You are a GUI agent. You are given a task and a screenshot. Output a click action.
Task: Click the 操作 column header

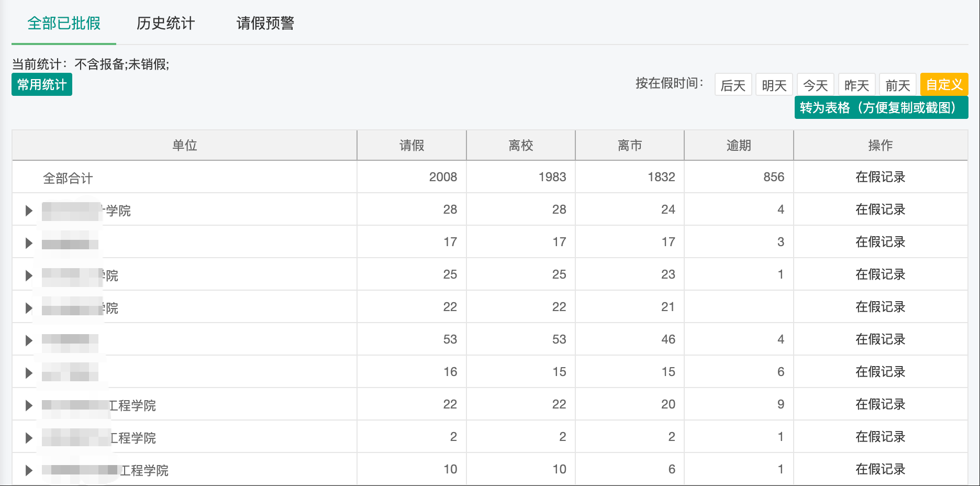click(x=881, y=145)
